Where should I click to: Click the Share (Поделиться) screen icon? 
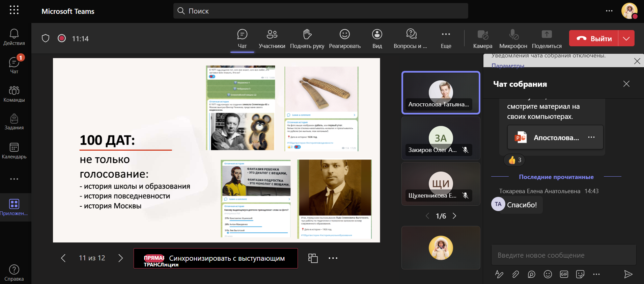pyautogui.click(x=547, y=38)
